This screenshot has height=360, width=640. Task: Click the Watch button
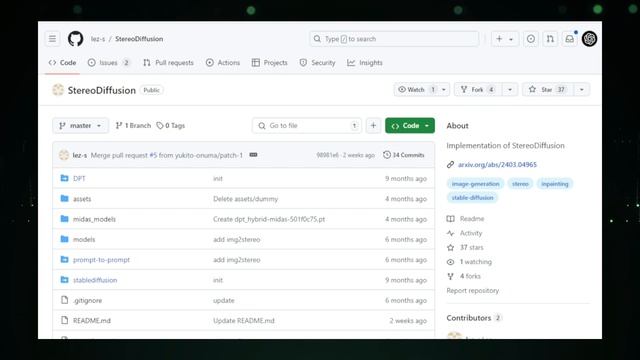click(416, 89)
